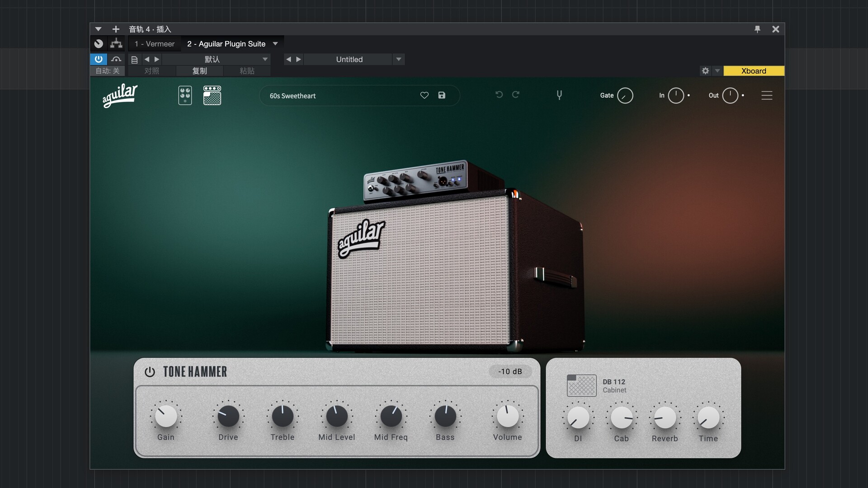
Task: Favorite the 60s Sweetheart preset
Action: pos(424,95)
